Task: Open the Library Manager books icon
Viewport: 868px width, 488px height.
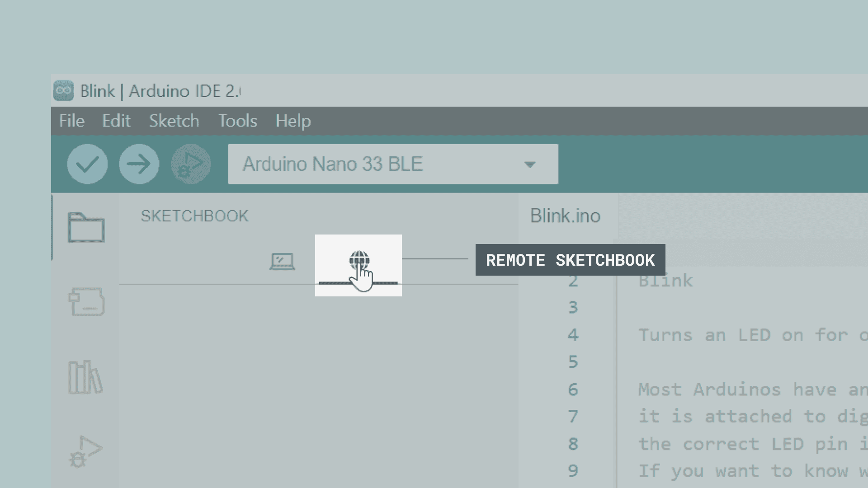Action: 85,377
